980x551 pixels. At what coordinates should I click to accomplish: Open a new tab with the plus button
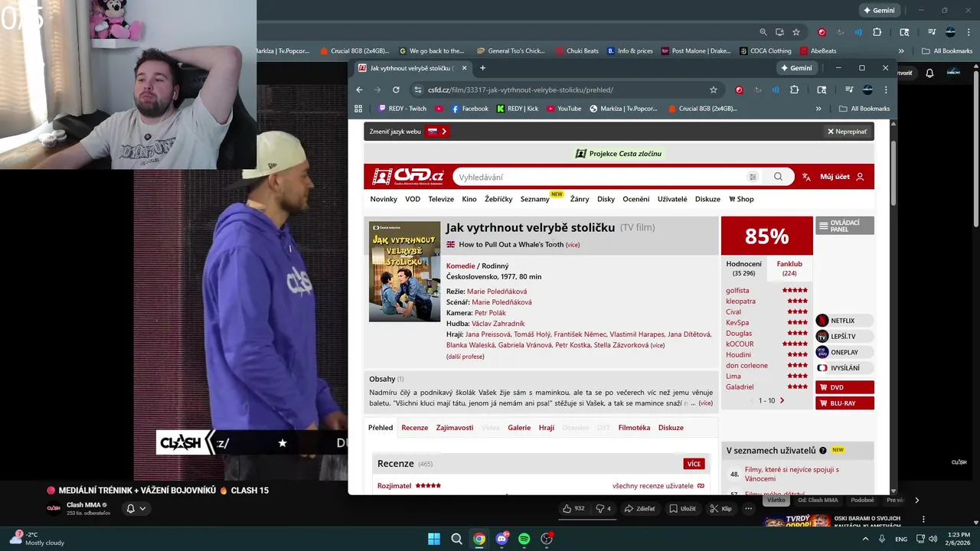click(x=482, y=68)
